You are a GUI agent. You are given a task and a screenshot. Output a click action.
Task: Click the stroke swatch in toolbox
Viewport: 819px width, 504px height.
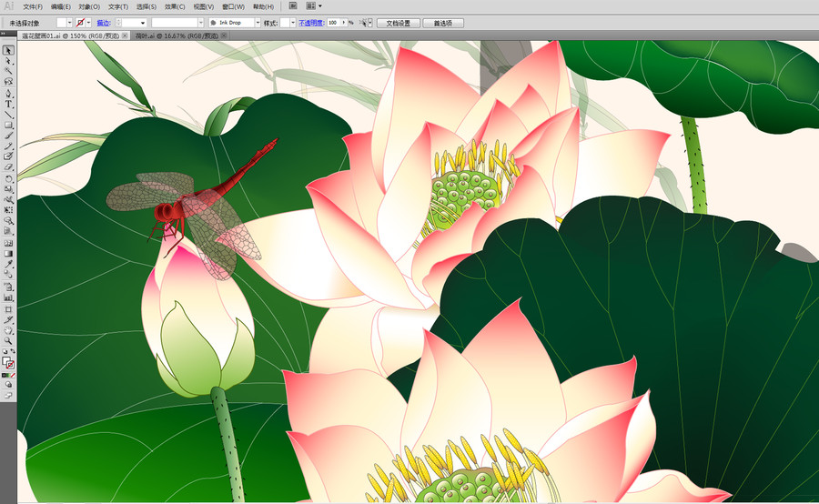point(10,365)
